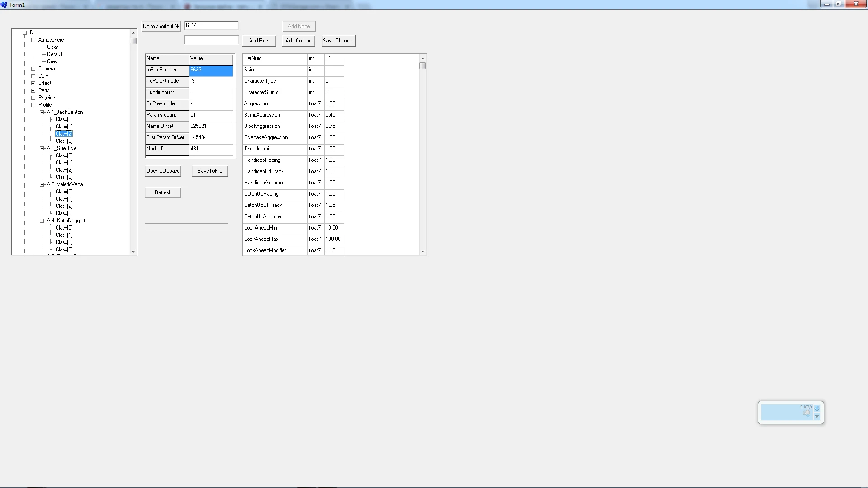Select Class[3] under AI3_ValerioVega

point(64,213)
